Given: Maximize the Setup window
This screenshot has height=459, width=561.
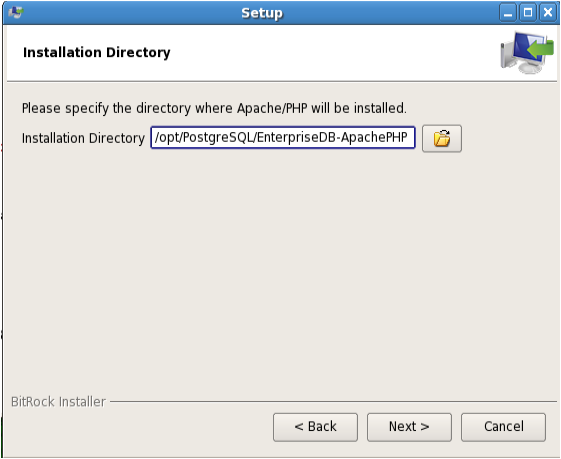Looking at the screenshot, I should coord(528,13).
